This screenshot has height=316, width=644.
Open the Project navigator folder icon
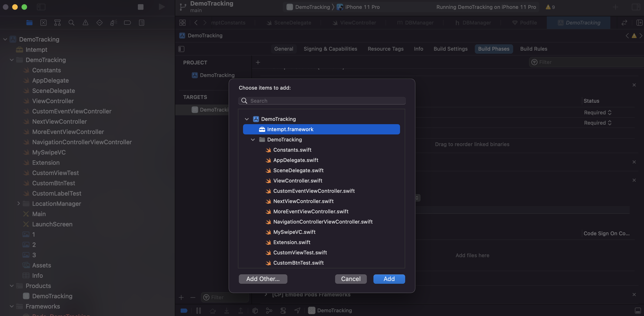29,23
